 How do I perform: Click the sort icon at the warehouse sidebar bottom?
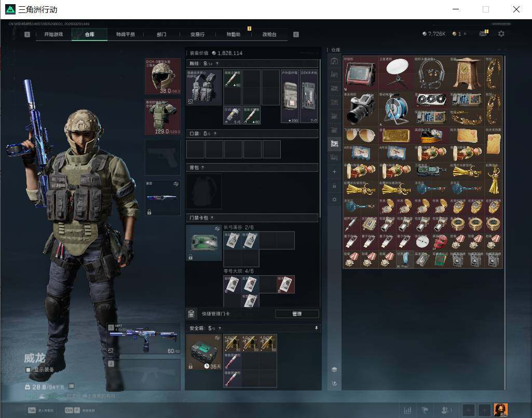coord(334,383)
